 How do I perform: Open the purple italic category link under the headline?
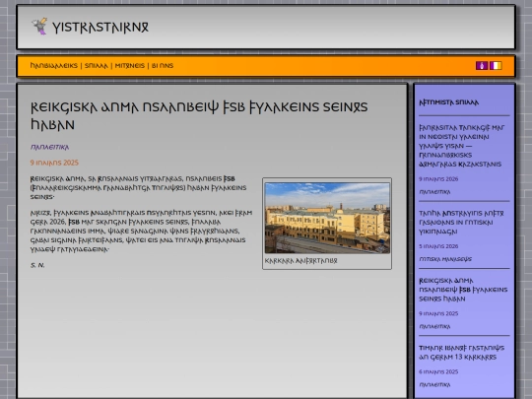49,147
